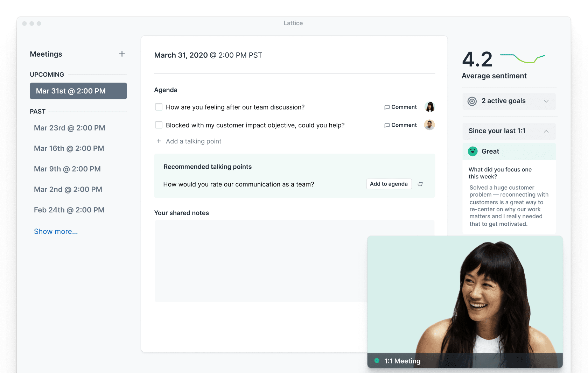The width and height of the screenshot is (588, 373).
Task: Collapse the Since your last 1:1 section
Action: point(509,131)
